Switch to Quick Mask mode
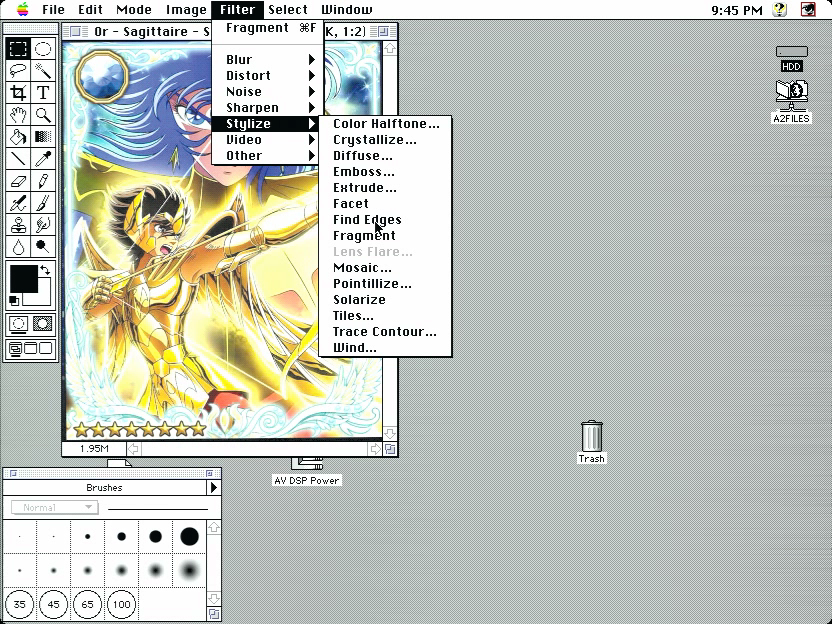The width and height of the screenshot is (832, 624). (43, 324)
